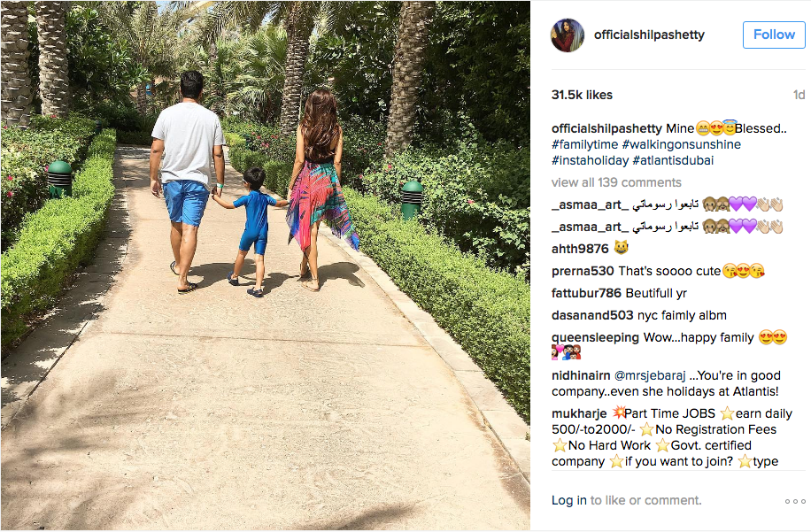Expand view all 139 comments
811x532 pixels.
pyautogui.click(x=616, y=182)
